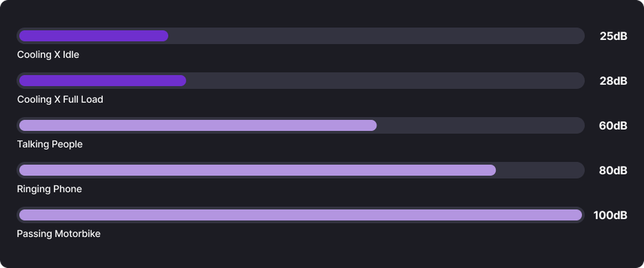Select the 28dB value label

(613, 81)
